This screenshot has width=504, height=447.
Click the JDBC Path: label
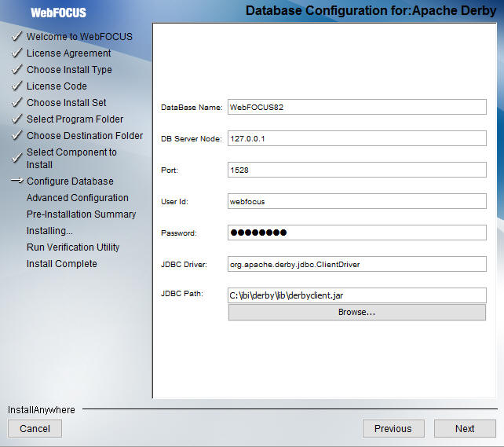(x=182, y=294)
